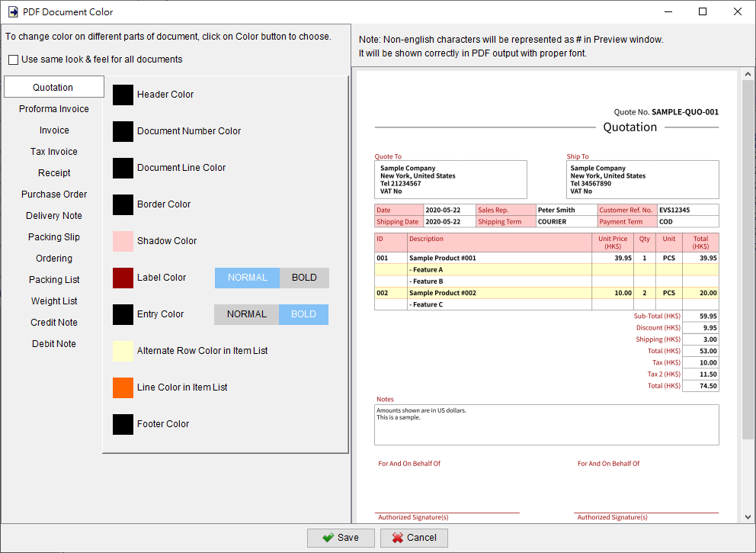Select the Tax Invoice tab
The image size is (756, 553).
pyautogui.click(x=53, y=152)
